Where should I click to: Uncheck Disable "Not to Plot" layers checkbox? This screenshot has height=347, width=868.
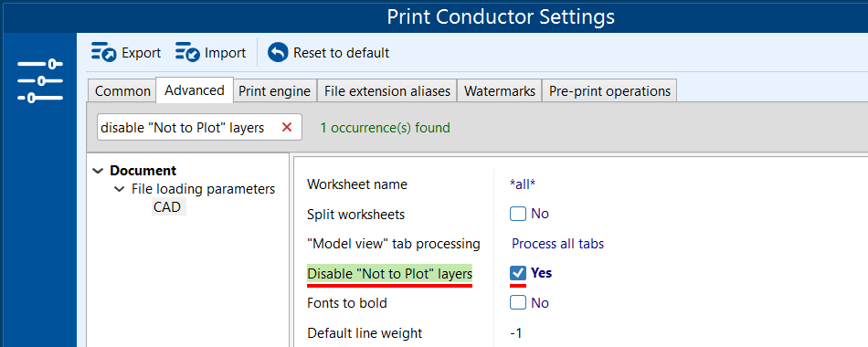click(x=517, y=273)
